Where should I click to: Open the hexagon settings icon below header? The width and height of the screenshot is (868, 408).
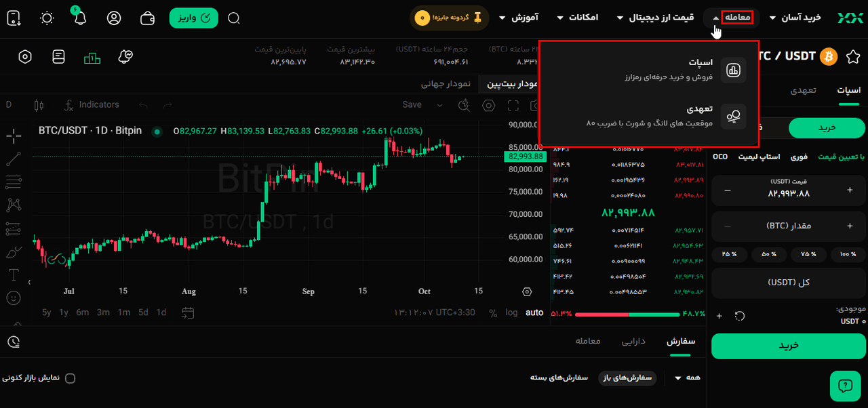tap(25, 57)
